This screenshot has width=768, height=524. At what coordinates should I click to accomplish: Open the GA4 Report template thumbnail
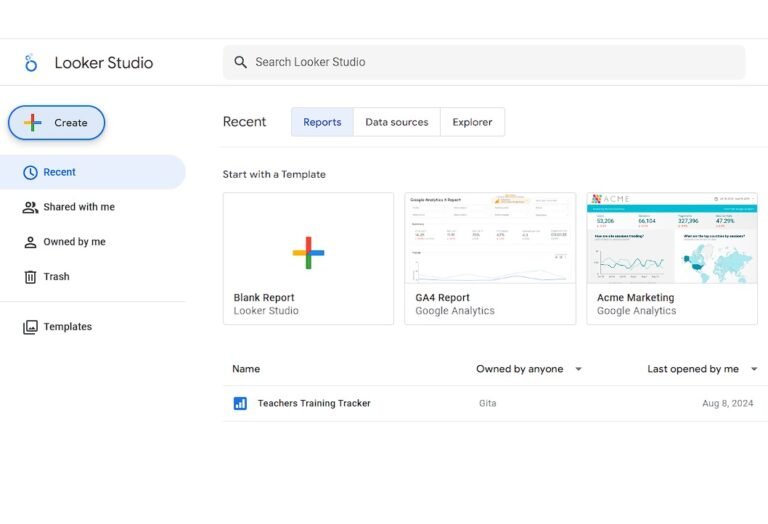click(x=490, y=238)
